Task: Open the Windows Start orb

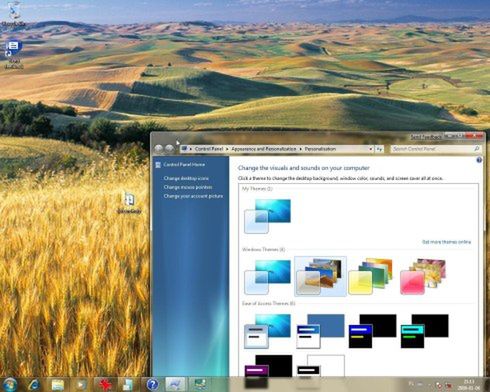Action: click(10, 384)
